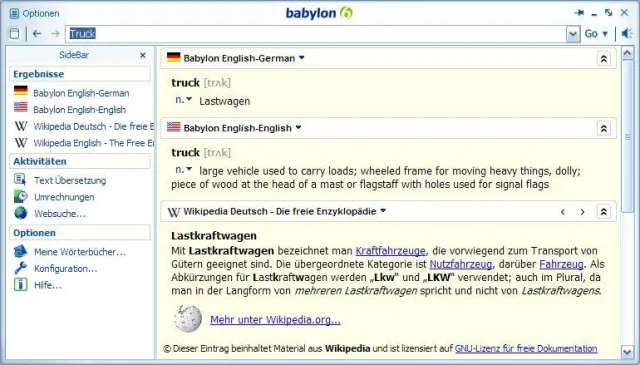This screenshot has width=640, height=365.
Task: Click the Optionen section header in the sidebar
Action: click(80, 233)
